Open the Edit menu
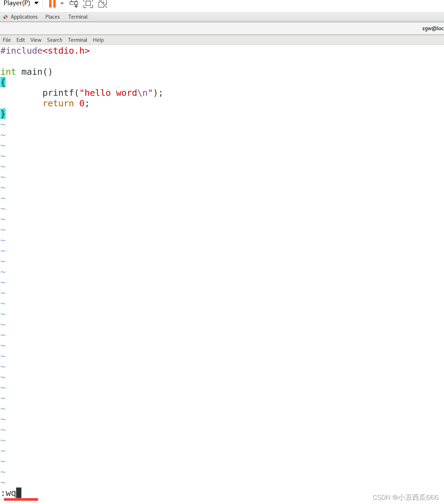 (20, 40)
